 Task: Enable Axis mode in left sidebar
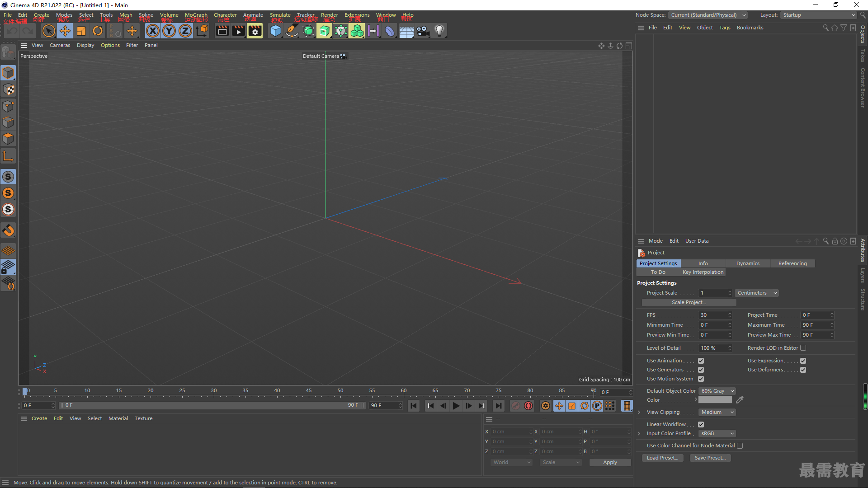[8, 156]
